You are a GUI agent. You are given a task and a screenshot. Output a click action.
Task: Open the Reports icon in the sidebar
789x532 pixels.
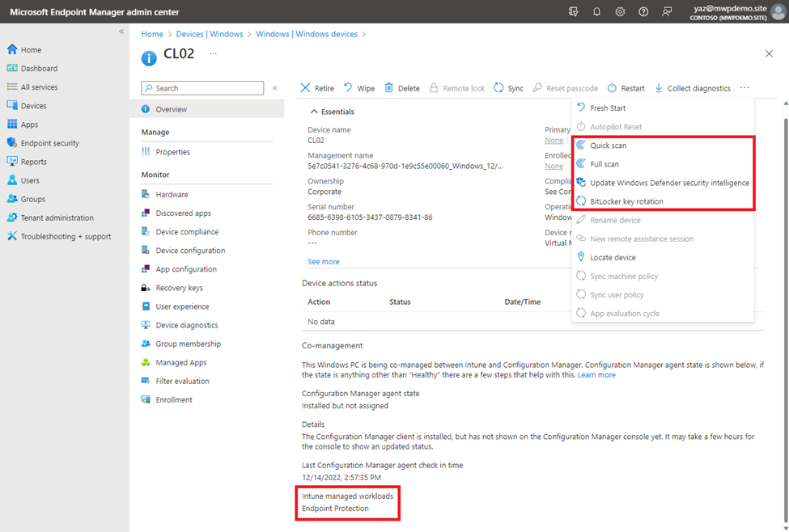(12, 161)
